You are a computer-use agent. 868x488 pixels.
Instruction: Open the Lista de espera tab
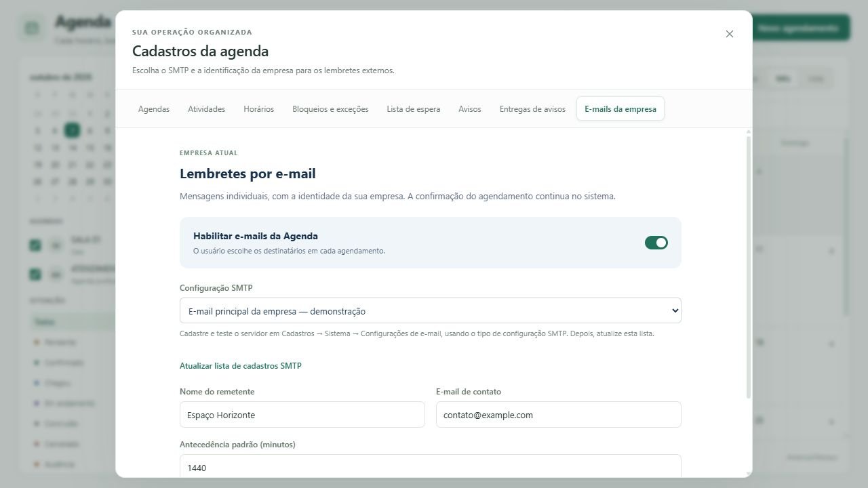point(414,108)
